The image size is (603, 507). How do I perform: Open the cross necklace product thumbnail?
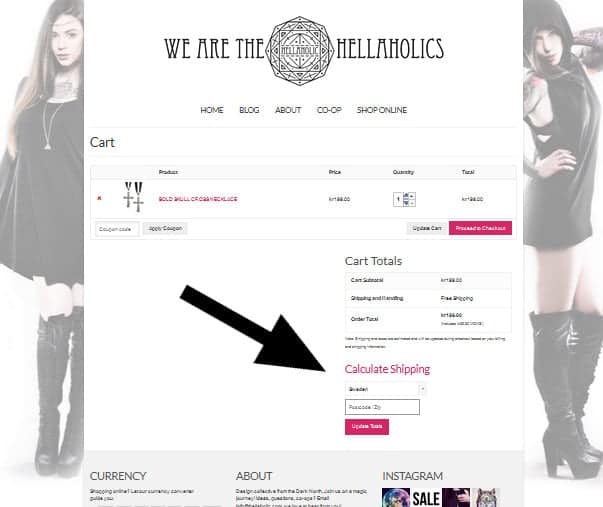point(133,197)
